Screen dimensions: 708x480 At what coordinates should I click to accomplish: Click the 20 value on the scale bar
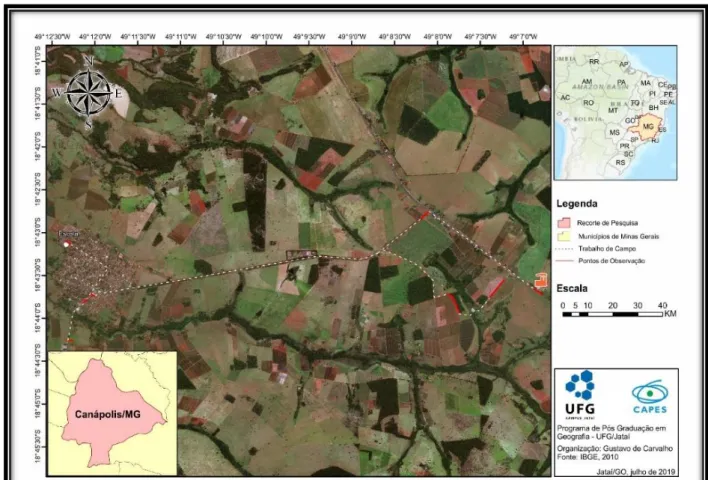(x=613, y=306)
